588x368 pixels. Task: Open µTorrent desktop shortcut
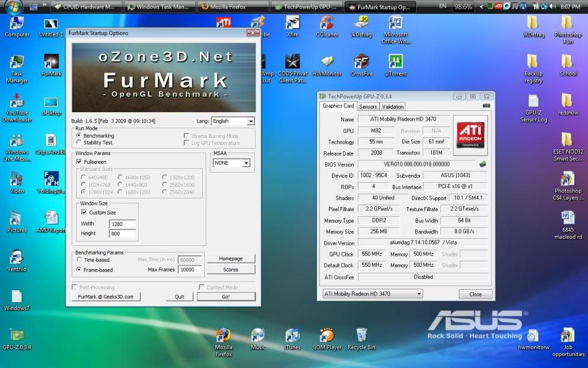(396, 66)
